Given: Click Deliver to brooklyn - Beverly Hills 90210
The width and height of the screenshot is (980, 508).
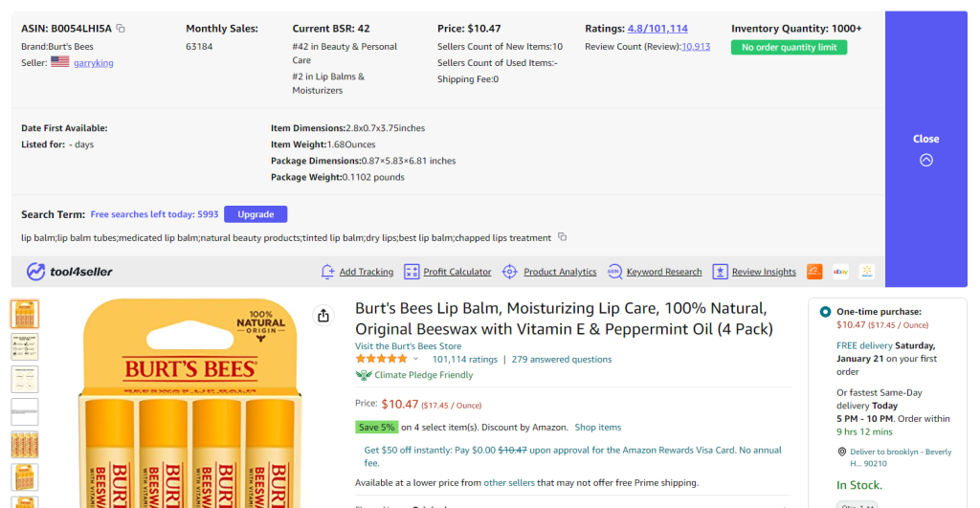Looking at the screenshot, I should coord(901,457).
